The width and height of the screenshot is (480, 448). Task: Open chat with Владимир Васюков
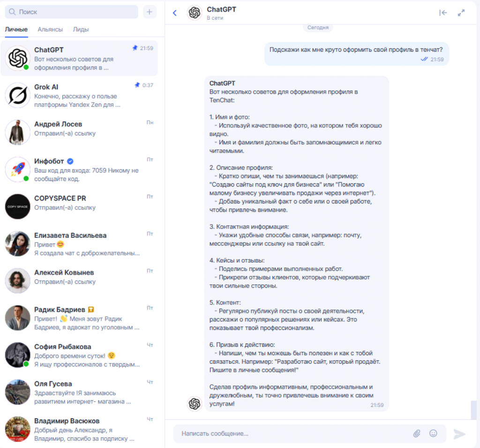click(x=79, y=429)
